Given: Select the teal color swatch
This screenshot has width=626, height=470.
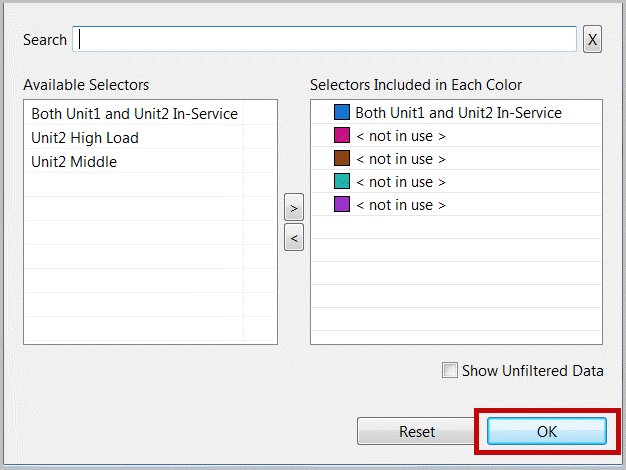Looking at the screenshot, I should pos(342,182).
